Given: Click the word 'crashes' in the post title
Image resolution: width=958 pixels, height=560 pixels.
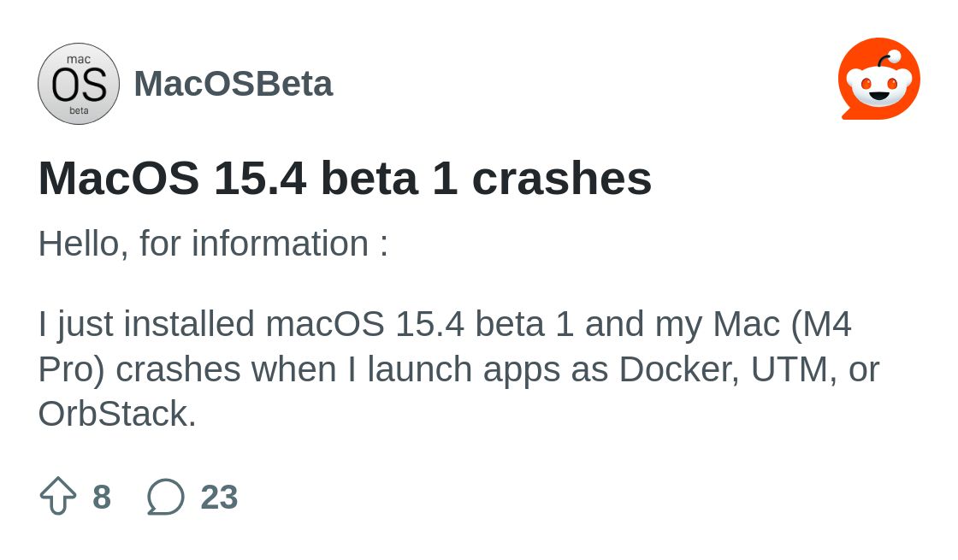Looking at the screenshot, I should (561, 179).
